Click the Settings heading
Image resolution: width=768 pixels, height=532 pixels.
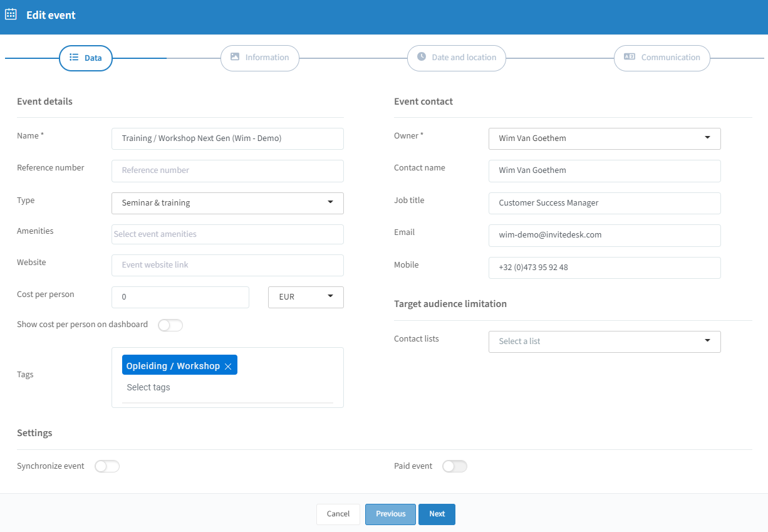tap(34, 433)
